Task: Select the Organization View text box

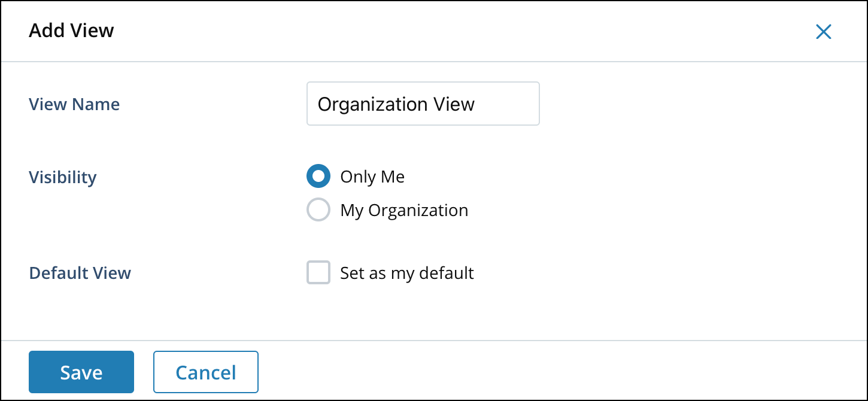Action: point(423,104)
